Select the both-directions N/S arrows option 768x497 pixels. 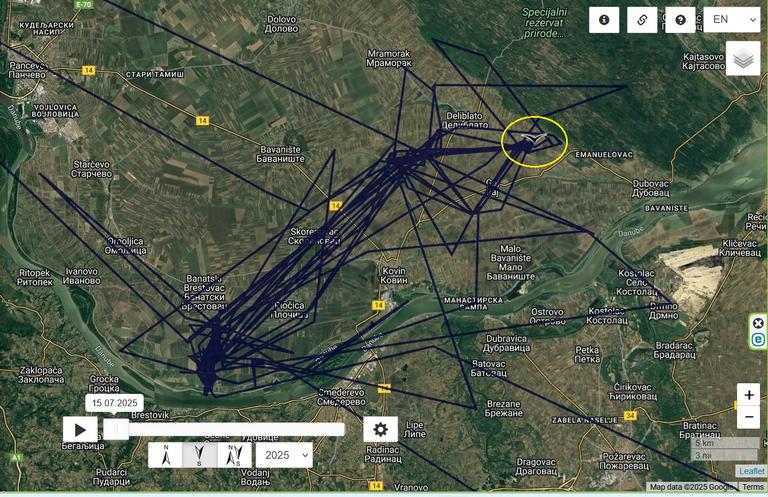[x=234, y=455]
